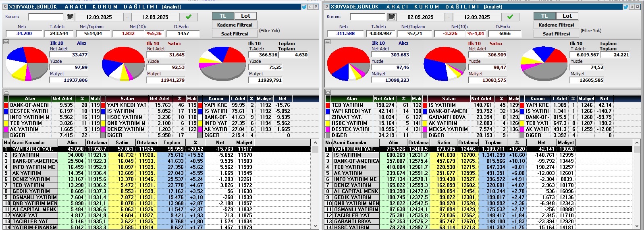644x230 pixels.
Task: Select IS YATIRIM row in left window list
Action: click(157, 155)
